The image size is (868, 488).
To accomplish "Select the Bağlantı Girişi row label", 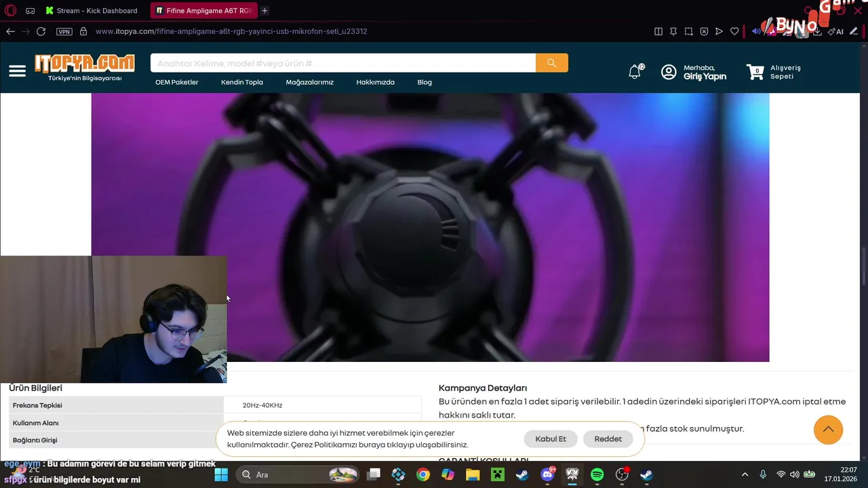I will [35, 440].
